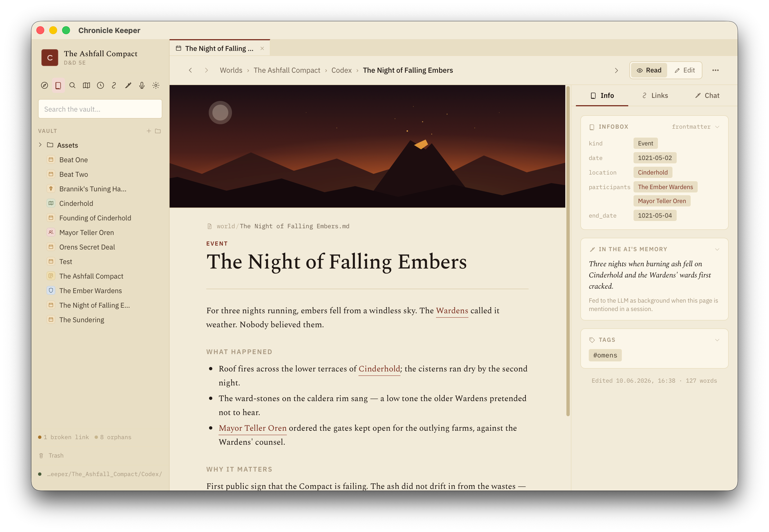
Task: Open The Ember Wardens participant chip
Action: (665, 187)
